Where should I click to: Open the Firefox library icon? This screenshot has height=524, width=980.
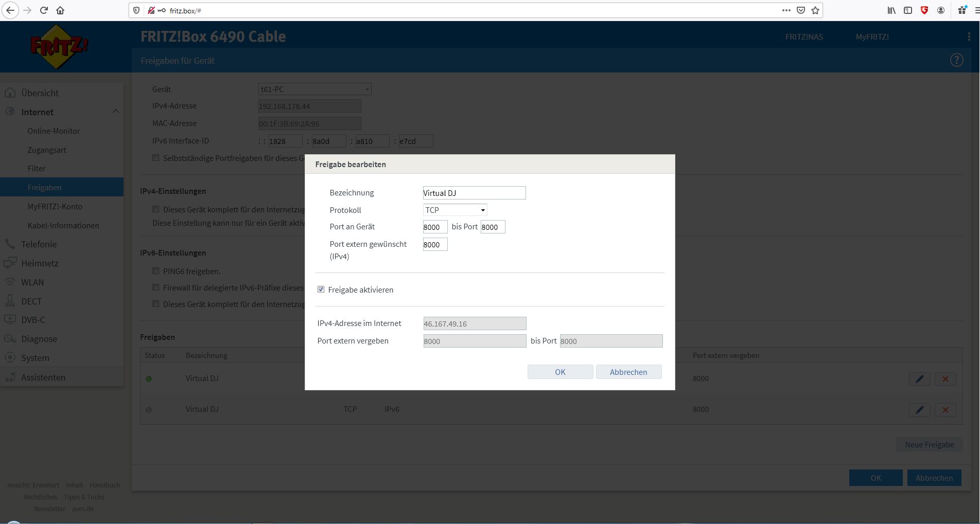point(891,10)
